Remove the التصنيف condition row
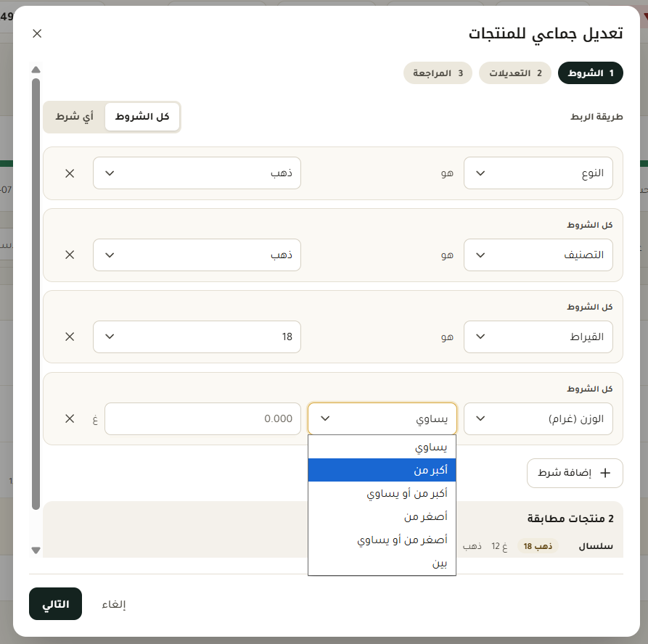Image resolution: width=648 pixels, height=644 pixels. click(70, 255)
